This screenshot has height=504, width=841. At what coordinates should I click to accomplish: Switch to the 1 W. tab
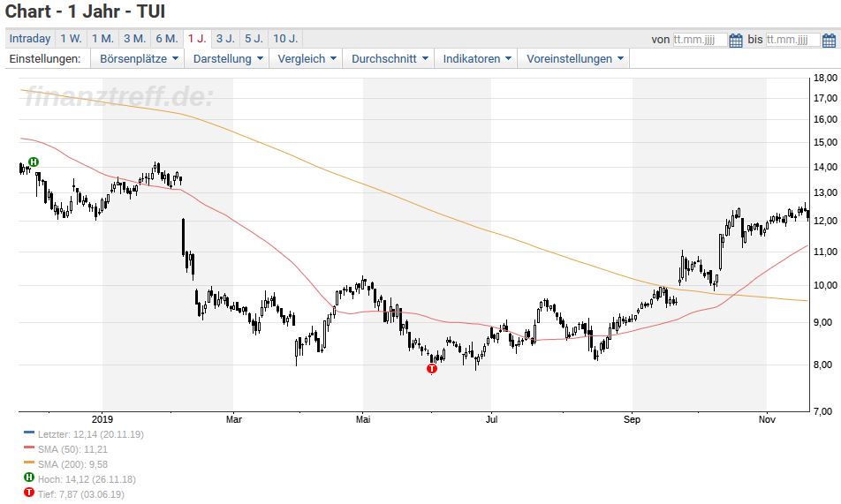[x=71, y=39]
